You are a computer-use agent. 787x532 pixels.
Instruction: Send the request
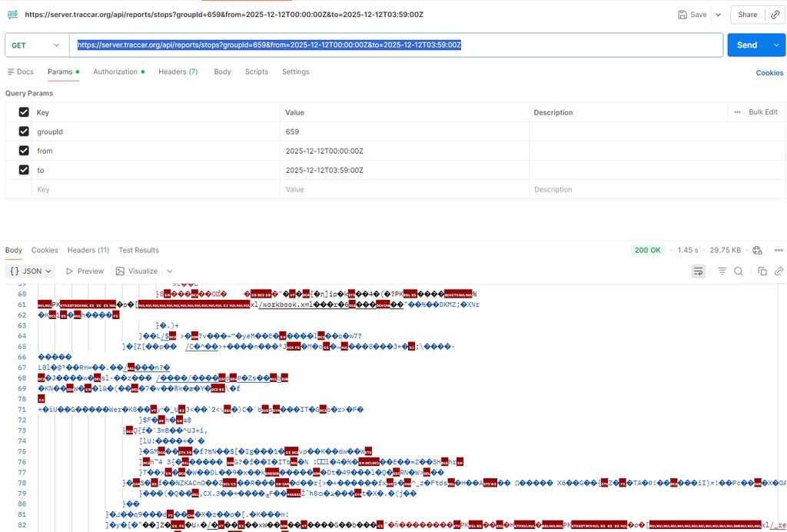[747, 45]
